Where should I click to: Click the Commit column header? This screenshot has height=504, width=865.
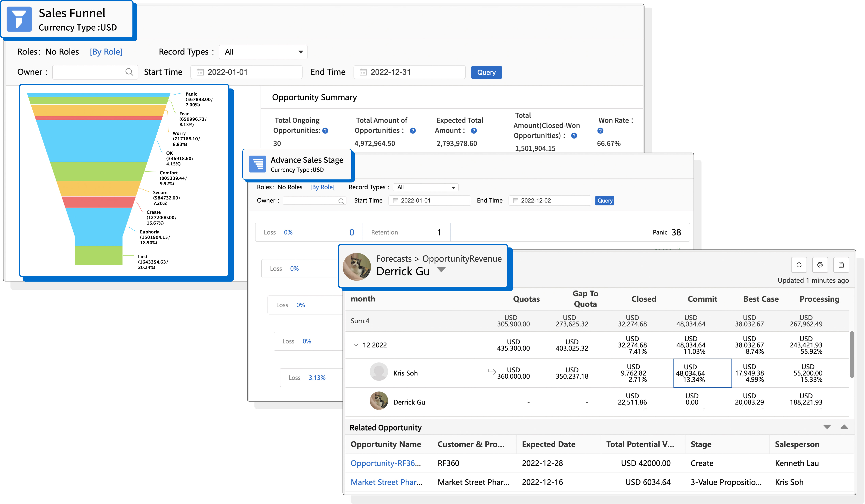[702, 299]
